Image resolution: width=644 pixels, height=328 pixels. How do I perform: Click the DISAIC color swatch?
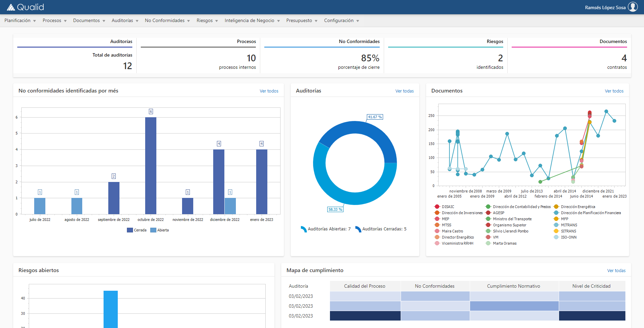(x=437, y=207)
